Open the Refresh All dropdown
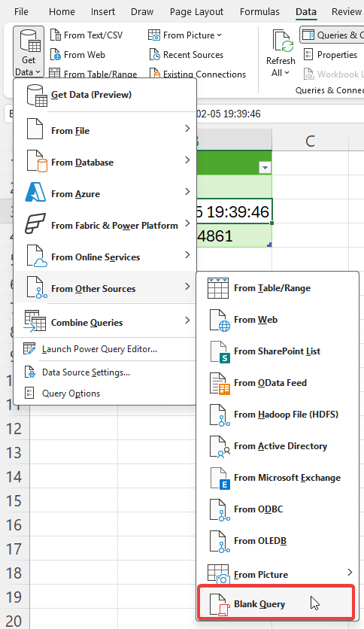Image resolution: width=364 pixels, height=629 pixels. click(281, 73)
